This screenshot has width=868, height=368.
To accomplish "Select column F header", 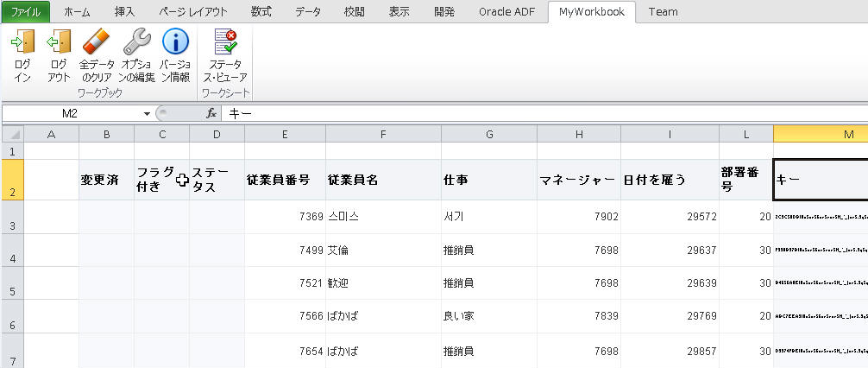I will pos(384,134).
